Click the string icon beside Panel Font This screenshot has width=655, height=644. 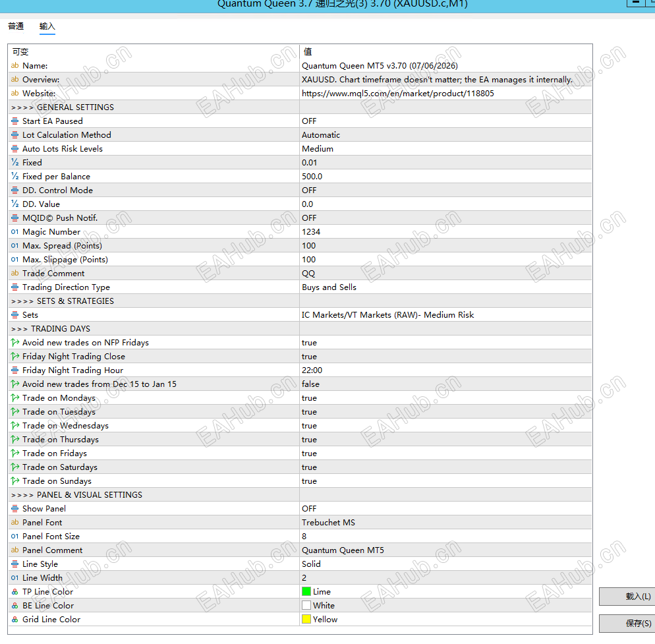click(x=14, y=523)
